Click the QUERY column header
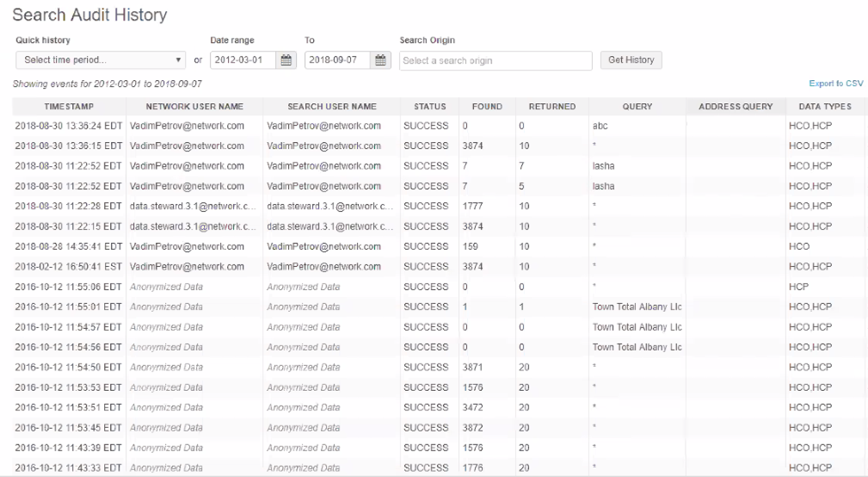Image resolution: width=868 pixels, height=477 pixels. click(637, 107)
